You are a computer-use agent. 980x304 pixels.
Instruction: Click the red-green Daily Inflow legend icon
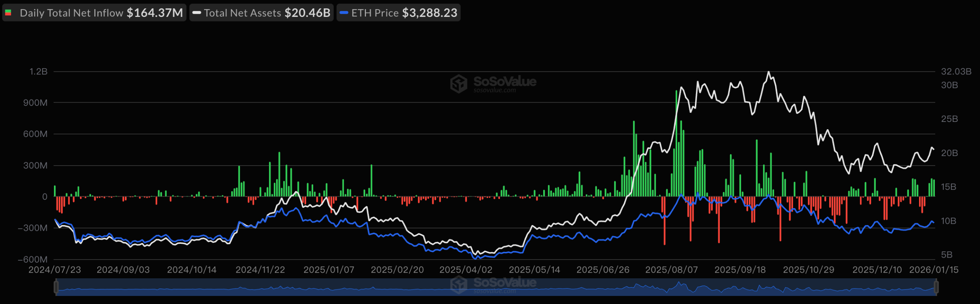click(8, 13)
